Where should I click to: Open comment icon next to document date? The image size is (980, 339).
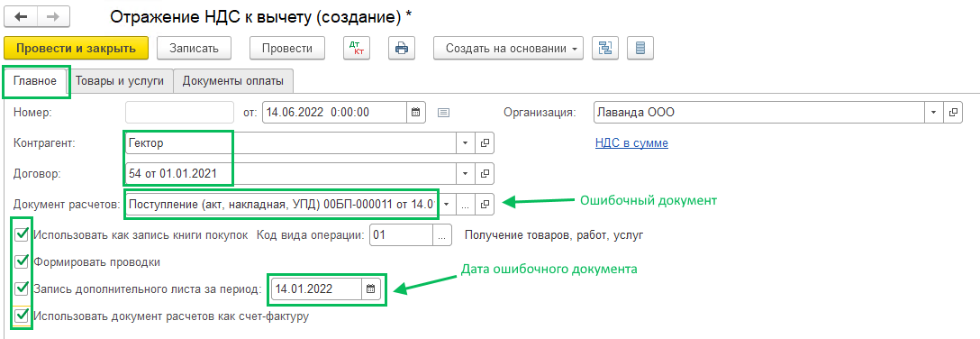443,113
